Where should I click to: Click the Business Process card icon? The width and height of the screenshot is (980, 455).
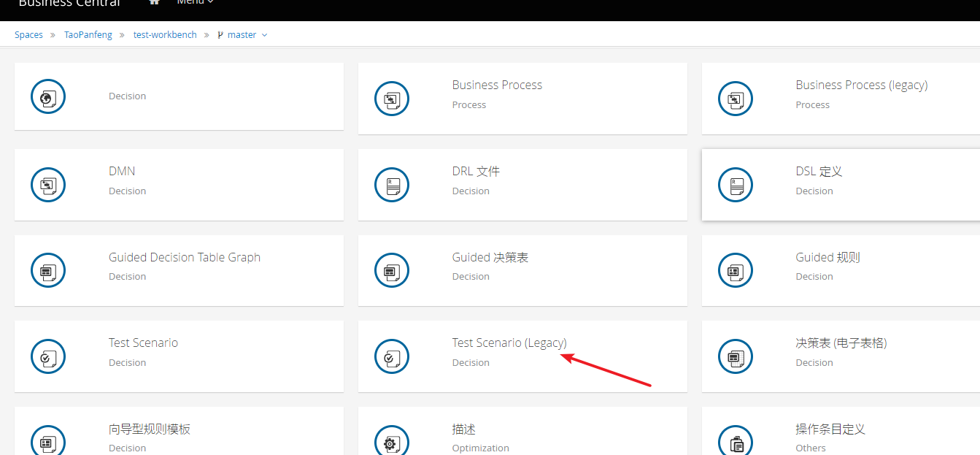pyautogui.click(x=392, y=98)
